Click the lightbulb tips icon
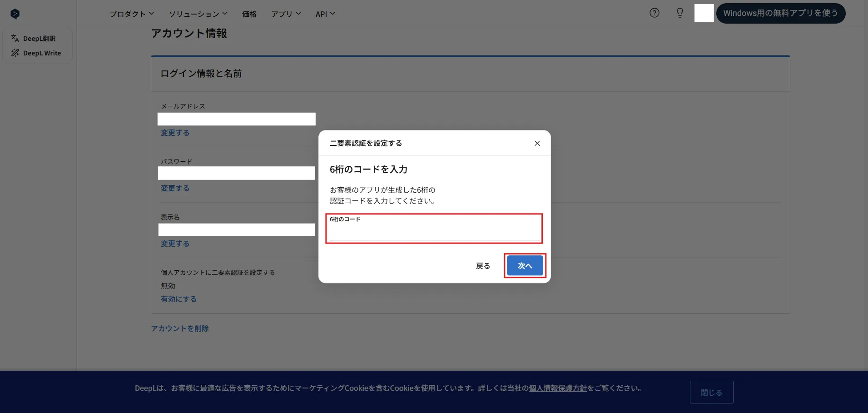This screenshot has width=868, height=413. [680, 13]
